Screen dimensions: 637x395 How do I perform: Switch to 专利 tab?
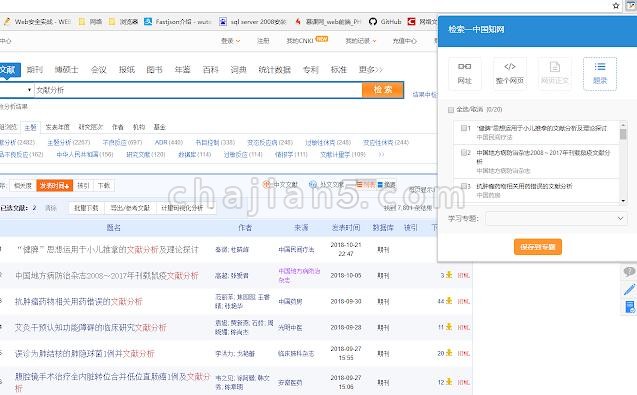(x=310, y=69)
